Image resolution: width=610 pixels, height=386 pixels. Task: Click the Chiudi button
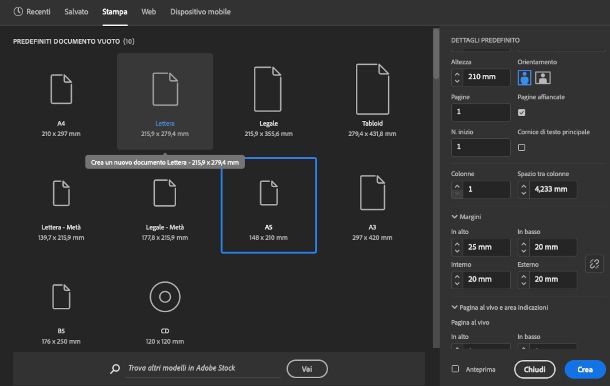[x=535, y=369]
